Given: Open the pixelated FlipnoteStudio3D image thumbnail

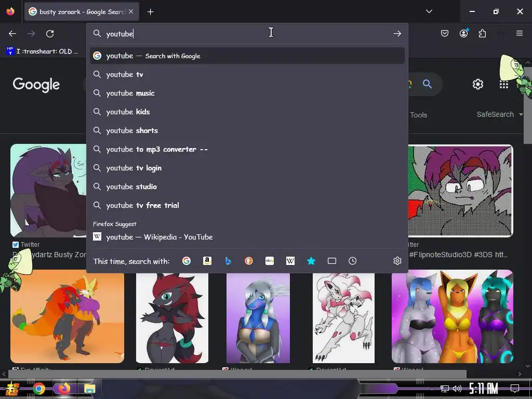Looking at the screenshot, I should (460, 190).
